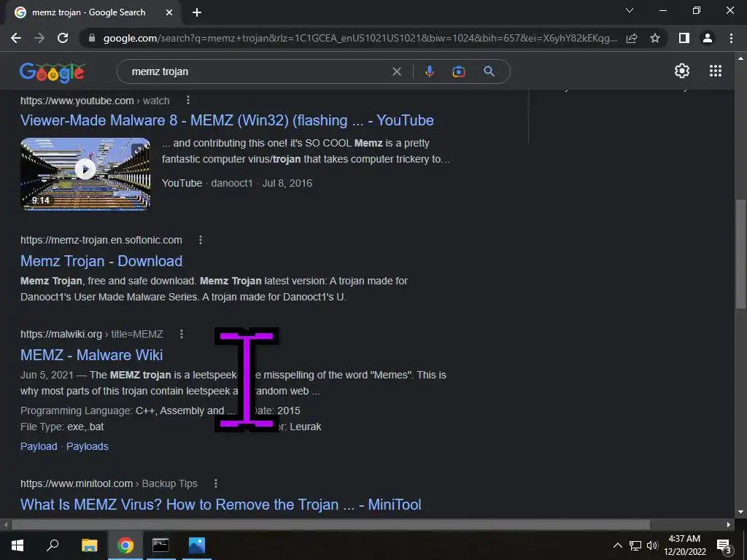
Task: Open the Chrome three-dot menu
Action: click(731, 38)
